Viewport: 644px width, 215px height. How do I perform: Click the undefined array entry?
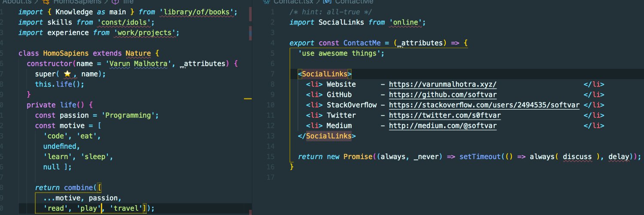[60, 146]
